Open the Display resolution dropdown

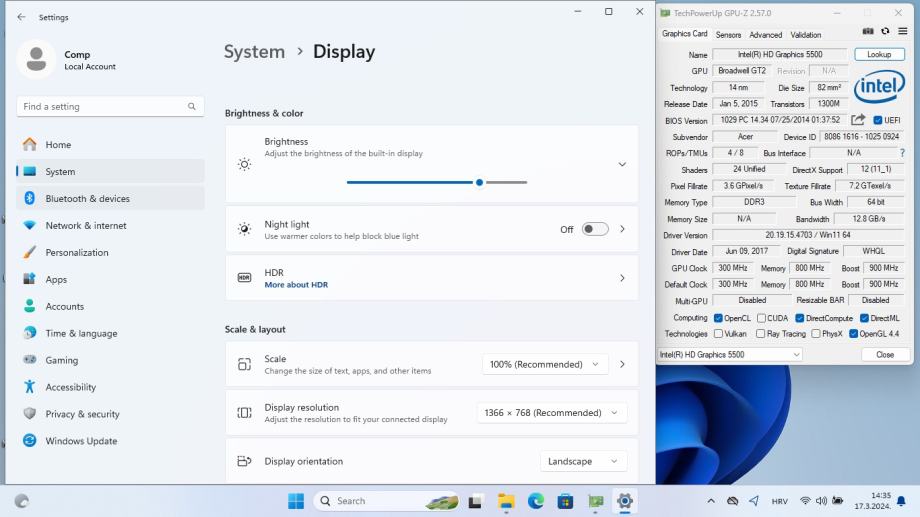[x=551, y=412]
